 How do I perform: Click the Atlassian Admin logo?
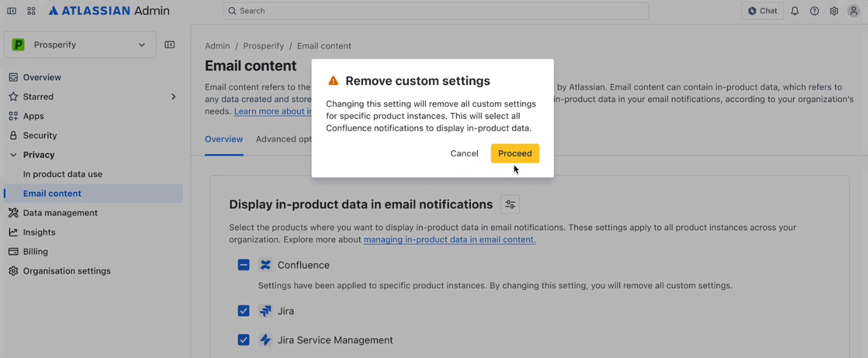109,11
